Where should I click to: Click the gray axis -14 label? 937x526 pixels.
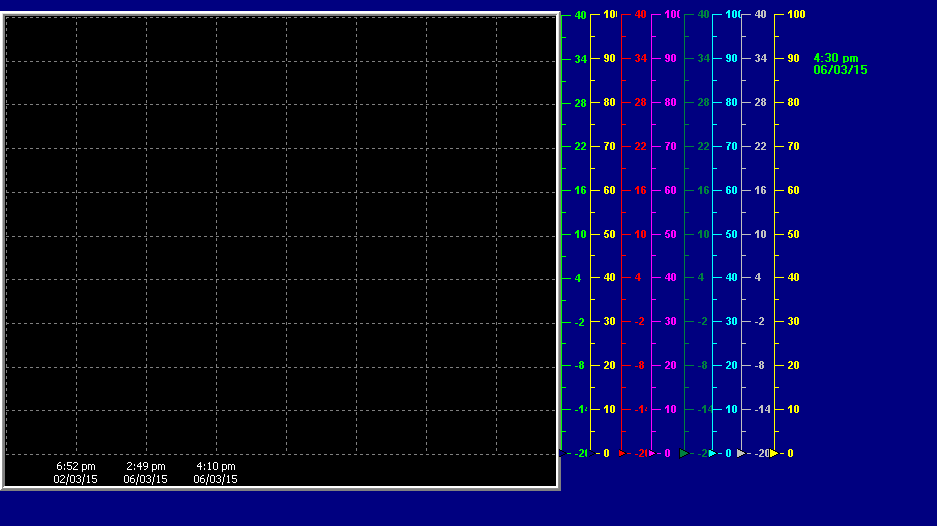[x=762, y=409]
